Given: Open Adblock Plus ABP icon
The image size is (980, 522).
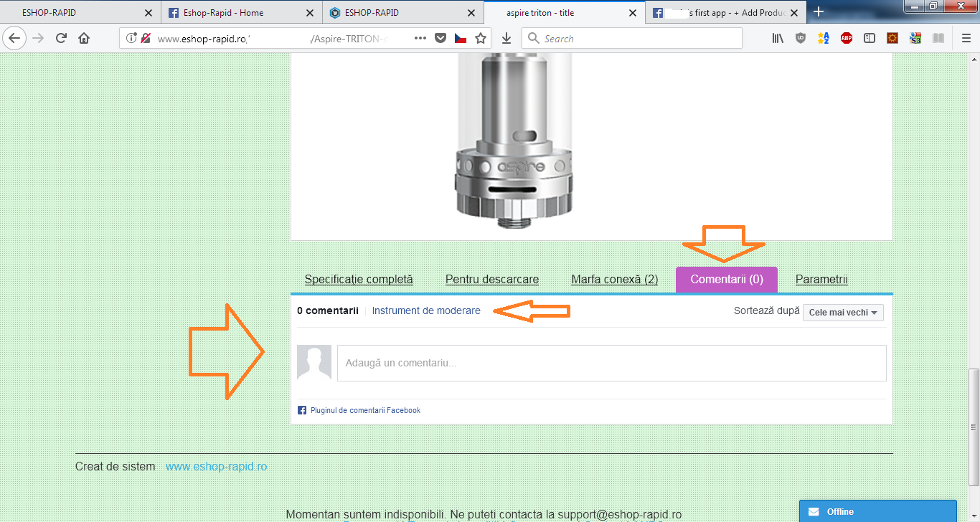Looking at the screenshot, I should click(x=847, y=39).
